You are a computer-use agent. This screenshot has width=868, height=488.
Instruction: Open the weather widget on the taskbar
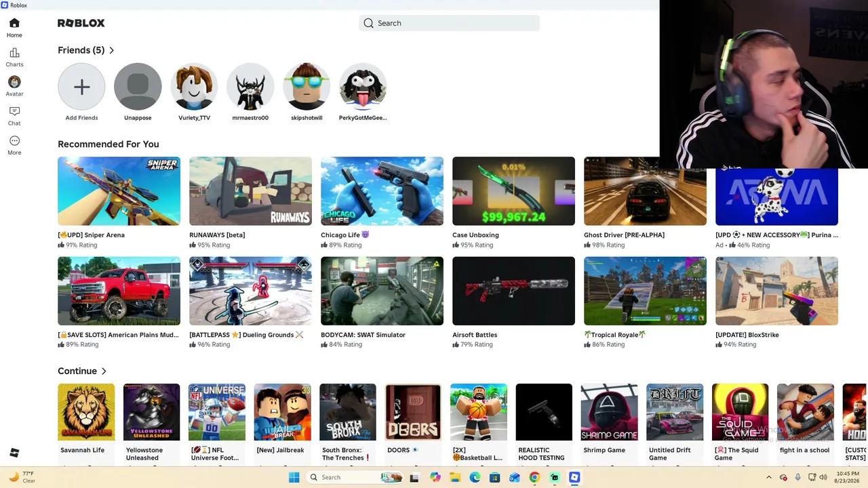coord(21,477)
